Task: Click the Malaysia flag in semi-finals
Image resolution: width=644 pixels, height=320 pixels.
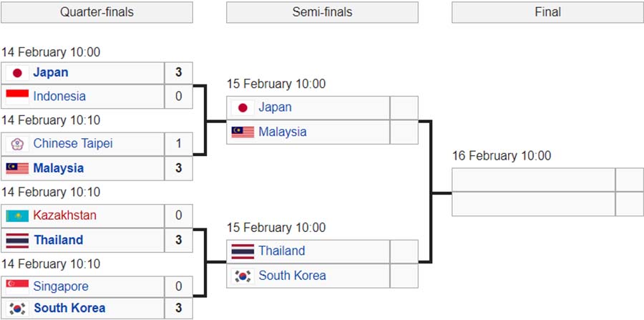Action: click(243, 132)
